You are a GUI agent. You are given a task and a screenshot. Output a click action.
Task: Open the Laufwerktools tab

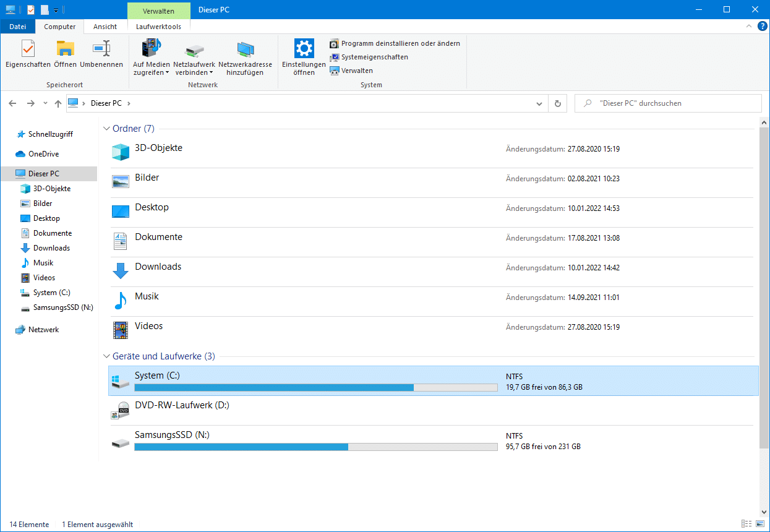[158, 27]
